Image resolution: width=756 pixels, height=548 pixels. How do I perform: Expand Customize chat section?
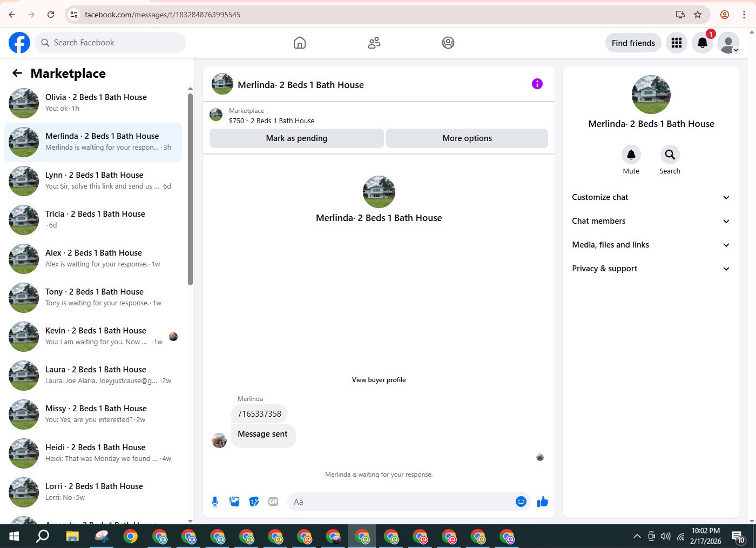pos(651,197)
